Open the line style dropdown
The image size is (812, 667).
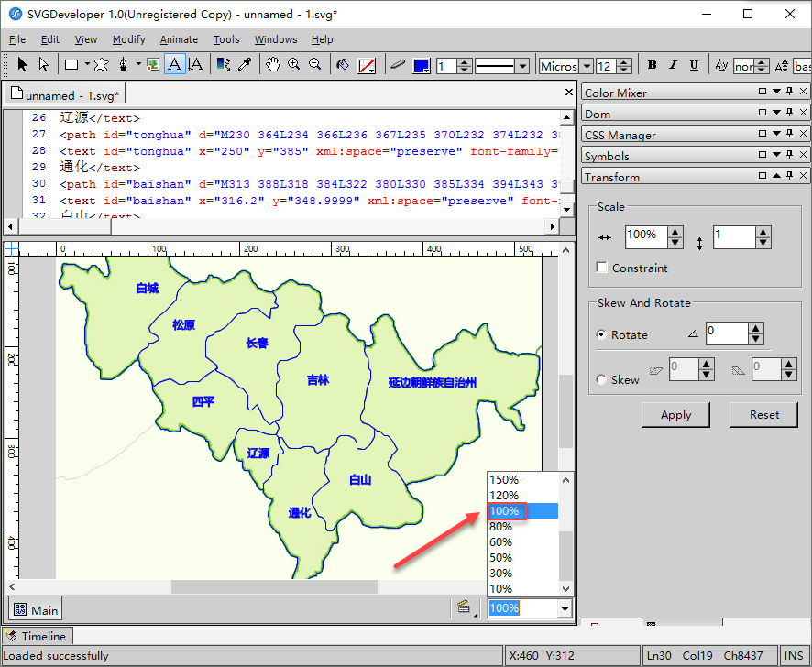click(521, 66)
